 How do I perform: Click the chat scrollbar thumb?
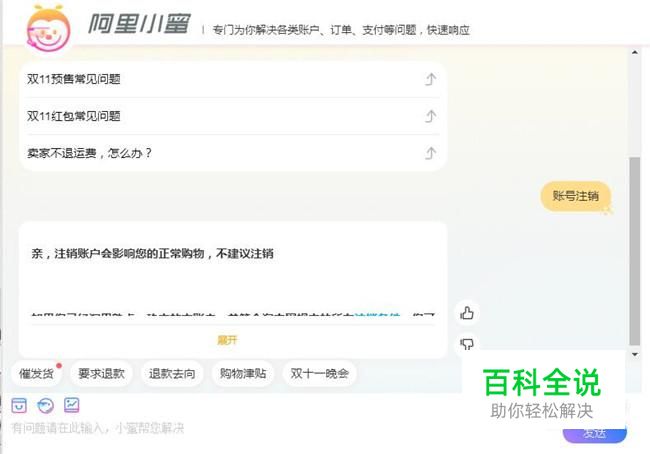point(635,251)
